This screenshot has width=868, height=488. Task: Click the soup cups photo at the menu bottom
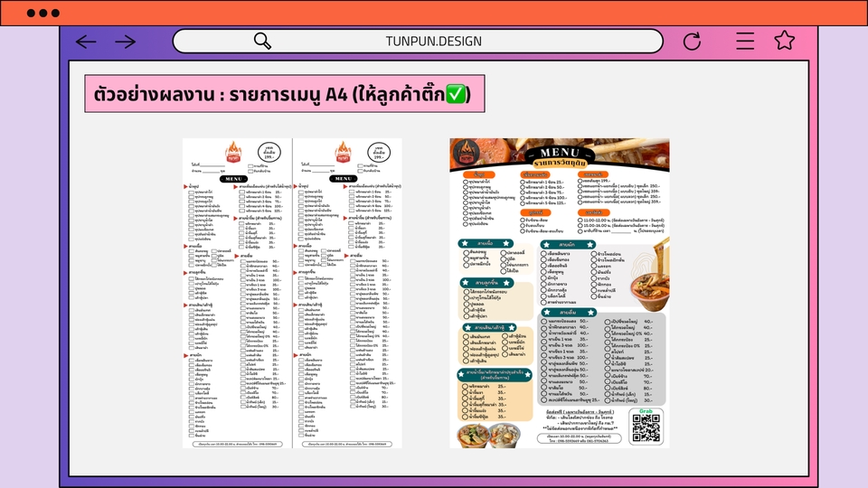[488, 436]
